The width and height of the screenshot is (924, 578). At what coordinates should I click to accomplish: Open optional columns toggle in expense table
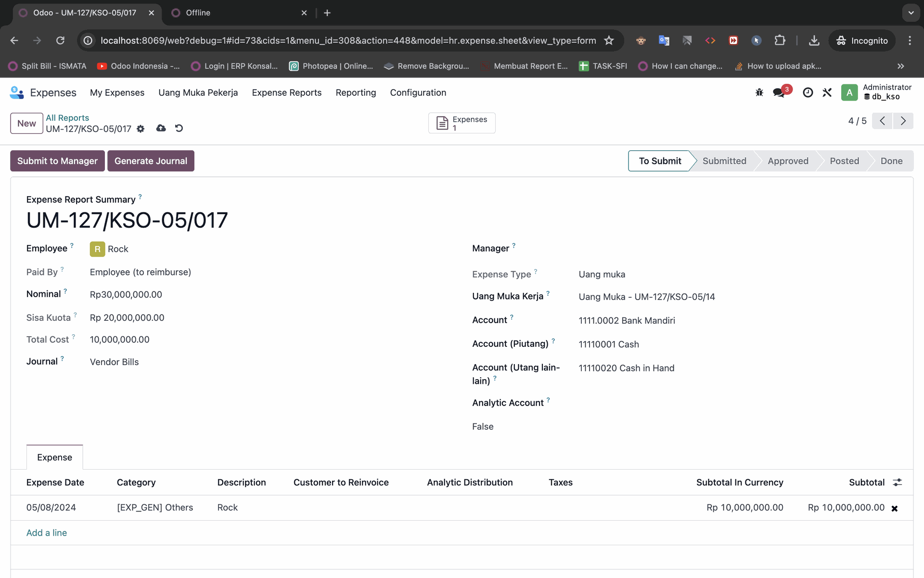[x=898, y=482]
